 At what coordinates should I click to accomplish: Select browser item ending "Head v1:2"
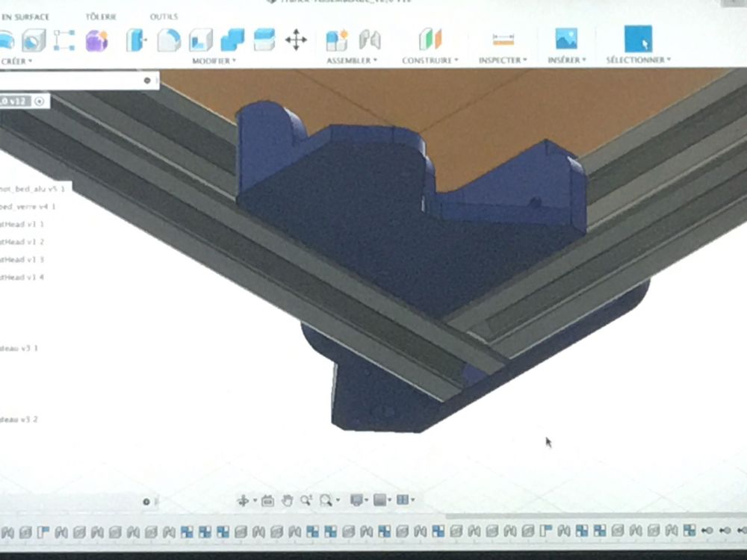[x=22, y=242]
